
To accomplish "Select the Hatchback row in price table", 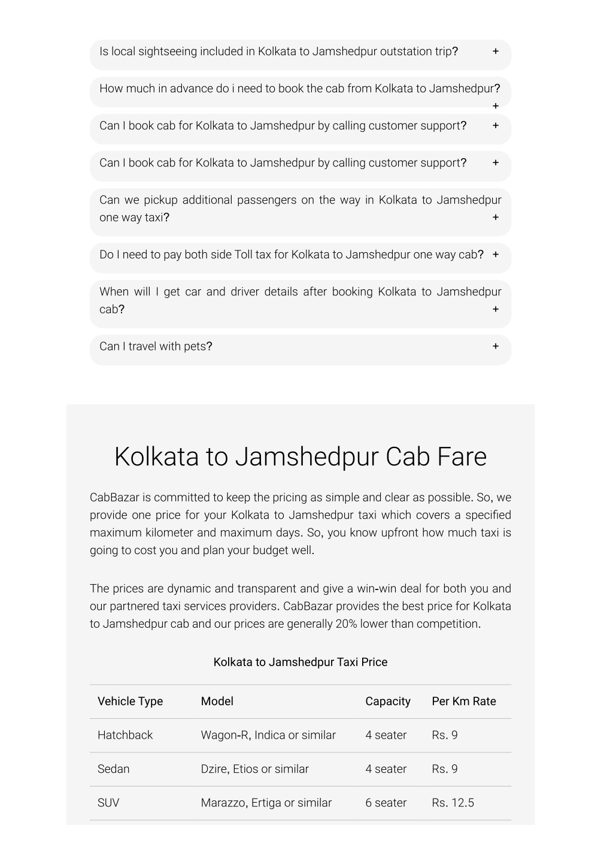I will point(301,736).
